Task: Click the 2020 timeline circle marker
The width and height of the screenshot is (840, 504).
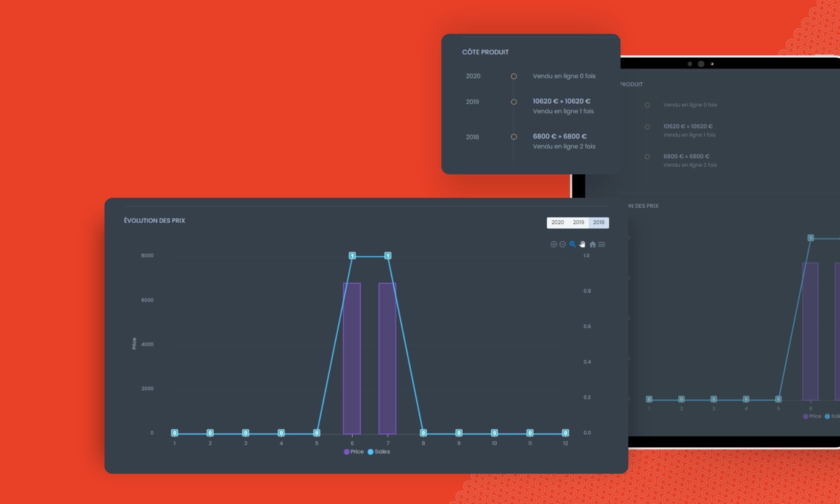Action: [x=513, y=76]
